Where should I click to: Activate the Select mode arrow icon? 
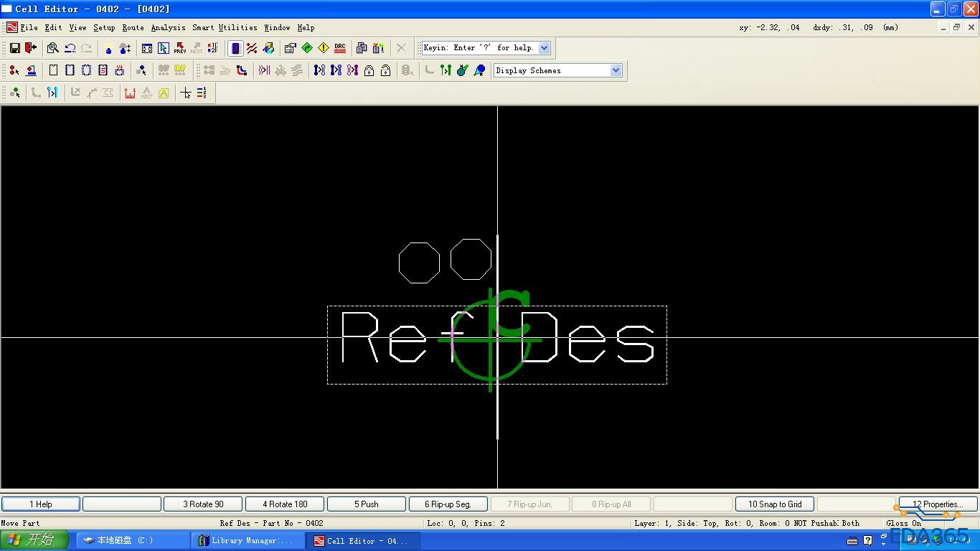[x=164, y=48]
